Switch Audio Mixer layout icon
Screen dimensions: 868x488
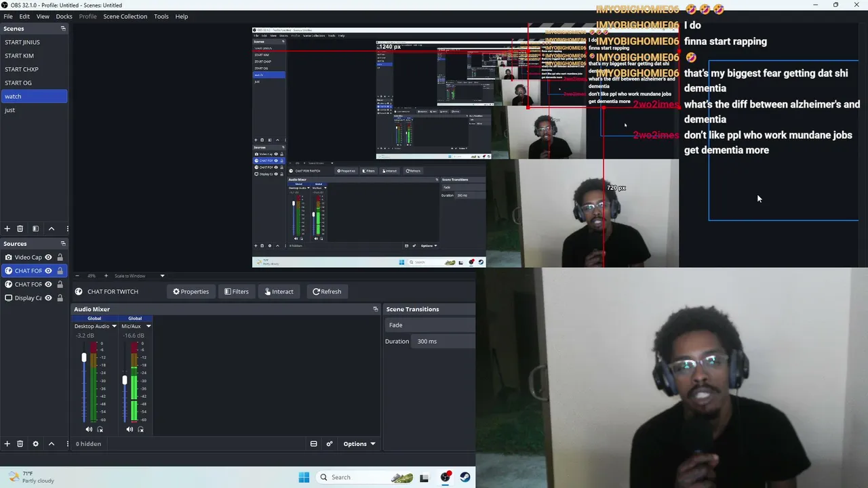(x=313, y=444)
